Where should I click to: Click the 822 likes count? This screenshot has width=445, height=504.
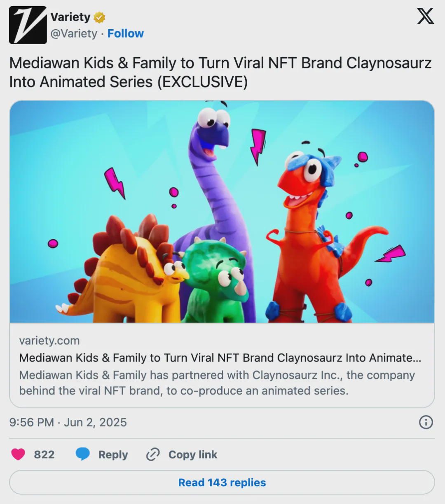coord(44,455)
